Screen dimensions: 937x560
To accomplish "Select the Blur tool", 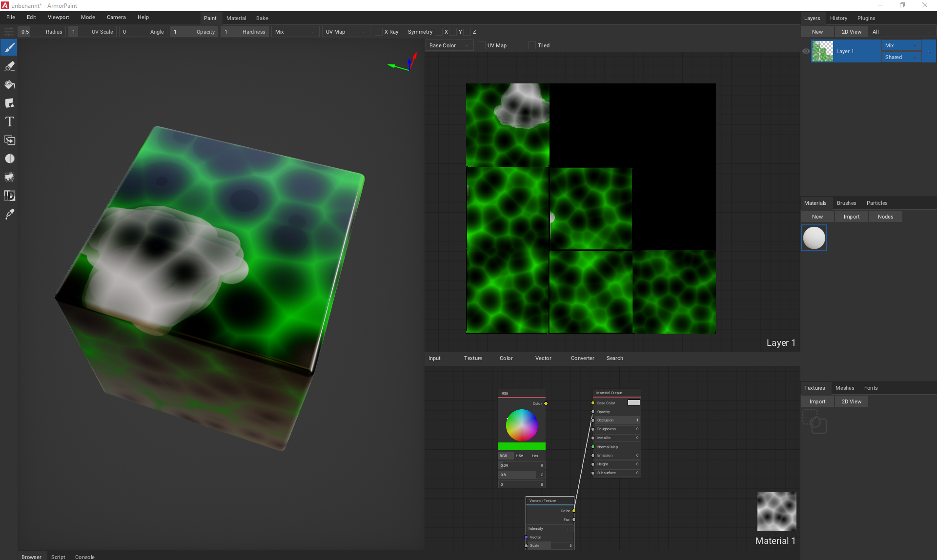I will point(9,159).
